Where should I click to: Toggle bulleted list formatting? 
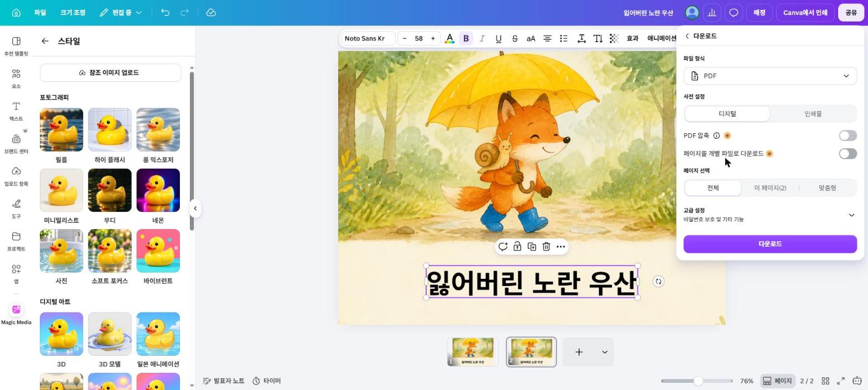point(564,38)
